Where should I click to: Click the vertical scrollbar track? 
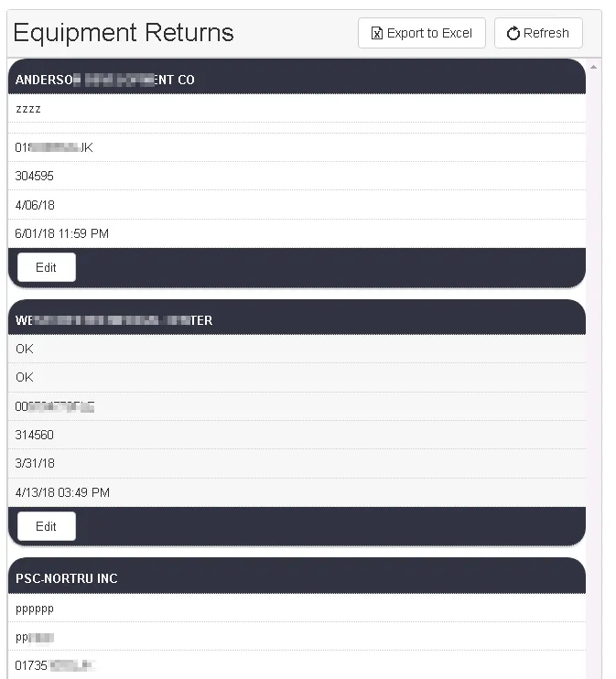pos(593,366)
